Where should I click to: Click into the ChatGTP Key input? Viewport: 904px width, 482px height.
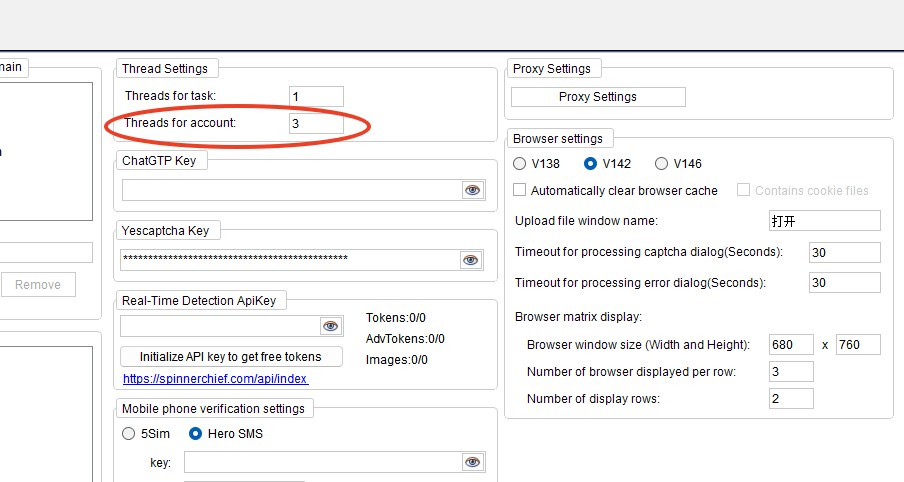tap(291, 190)
